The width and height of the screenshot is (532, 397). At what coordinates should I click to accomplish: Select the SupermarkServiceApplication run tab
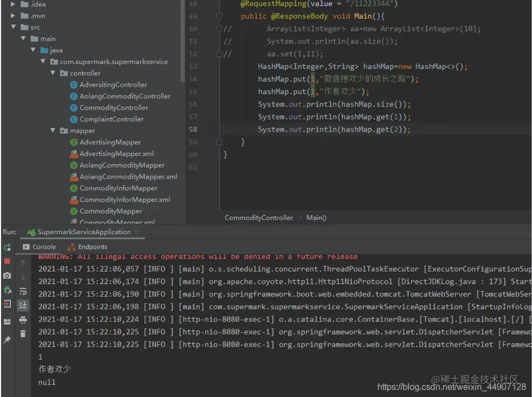click(84, 232)
